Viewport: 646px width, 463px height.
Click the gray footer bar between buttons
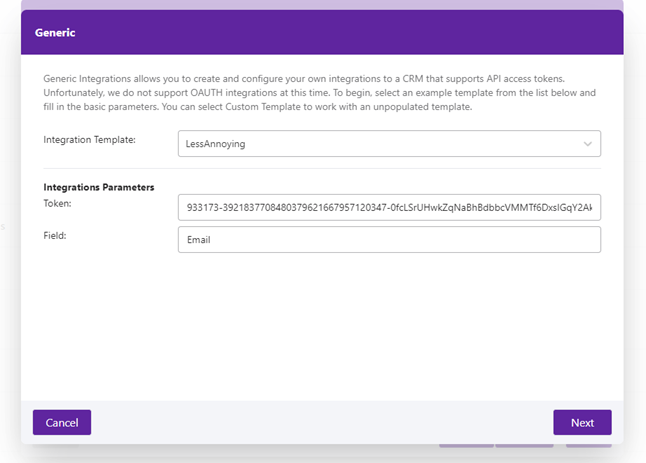[x=320, y=422]
